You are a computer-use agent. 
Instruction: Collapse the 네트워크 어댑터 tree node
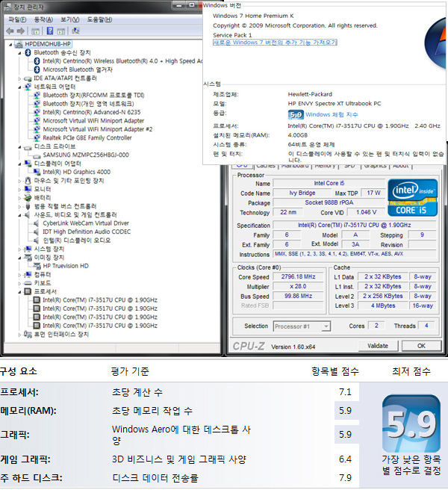coord(19,87)
